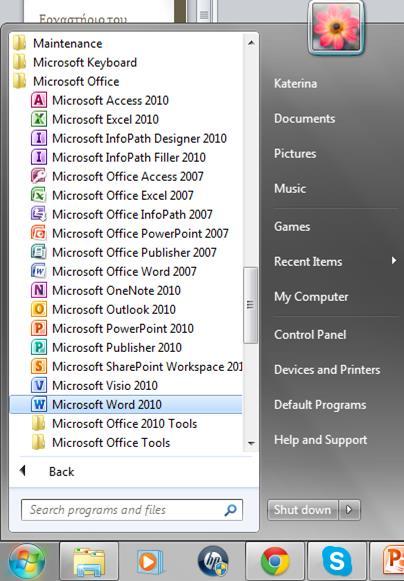Screen dimensions: 404x581
Task: Click the user account flower picture
Action: [x=336, y=26]
